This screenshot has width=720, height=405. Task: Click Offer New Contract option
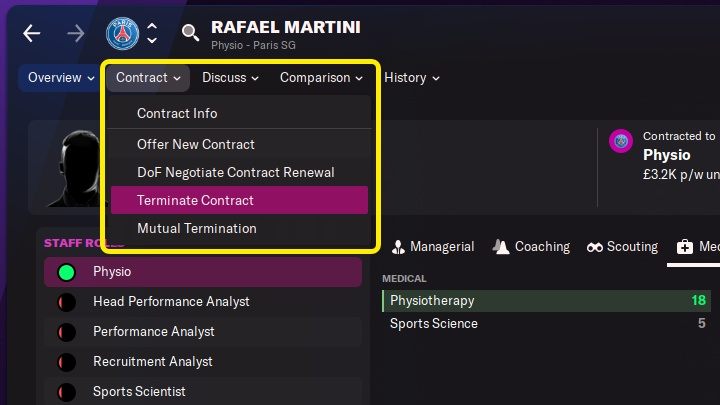tap(196, 144)
